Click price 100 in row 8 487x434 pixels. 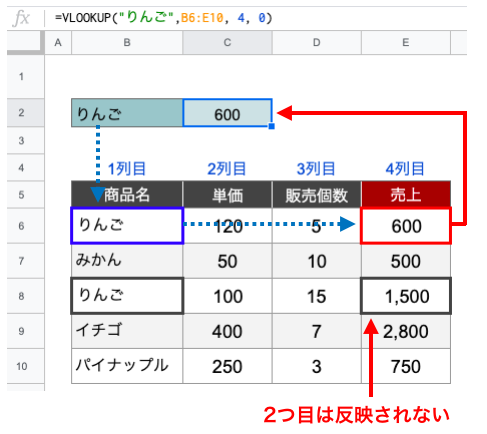(227, 296)
